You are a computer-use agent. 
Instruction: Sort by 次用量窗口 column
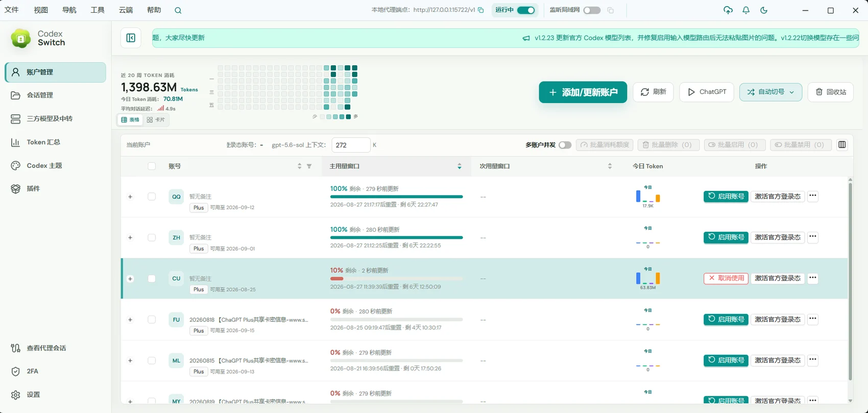(x=610, y=166)
